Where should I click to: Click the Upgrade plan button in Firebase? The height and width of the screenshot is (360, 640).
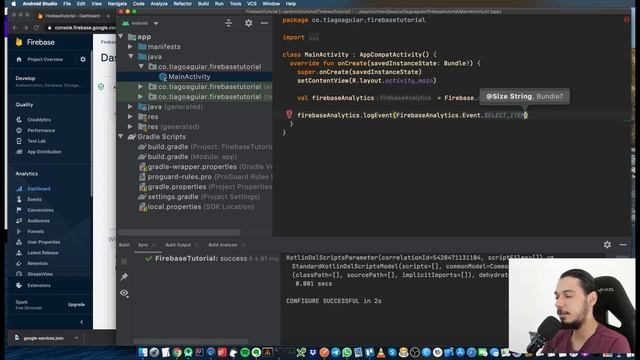pyautogui.click(x=76, y=304)
